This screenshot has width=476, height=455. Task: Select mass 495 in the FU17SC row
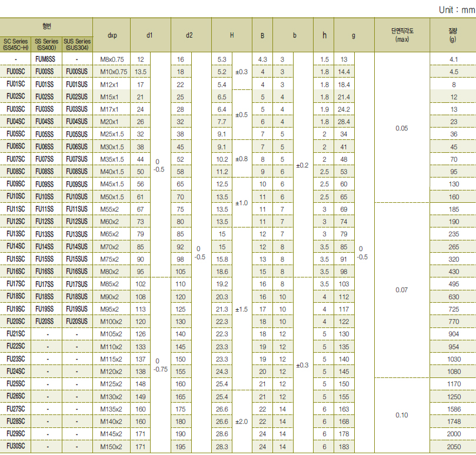pyautogui.click(x=454, y=284)
